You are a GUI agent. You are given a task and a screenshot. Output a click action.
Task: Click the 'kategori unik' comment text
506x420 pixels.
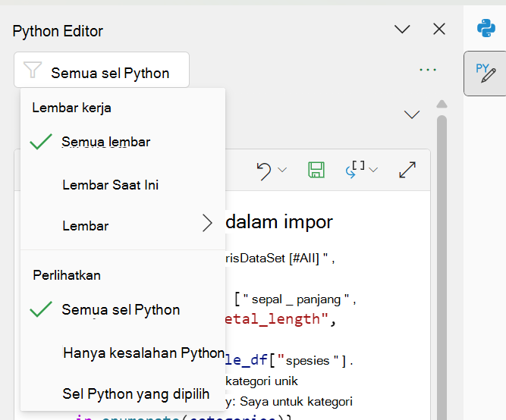(x=262, y=381)
